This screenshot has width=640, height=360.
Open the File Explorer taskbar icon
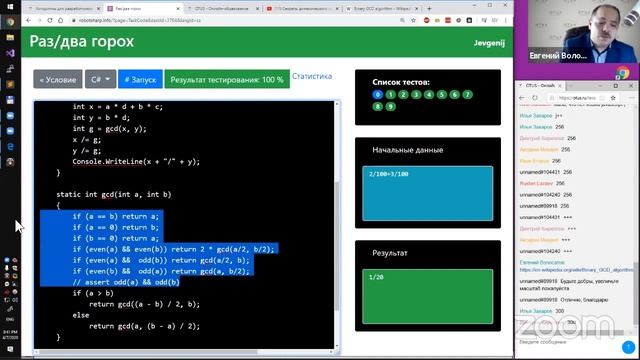click(x=10, y=38)
